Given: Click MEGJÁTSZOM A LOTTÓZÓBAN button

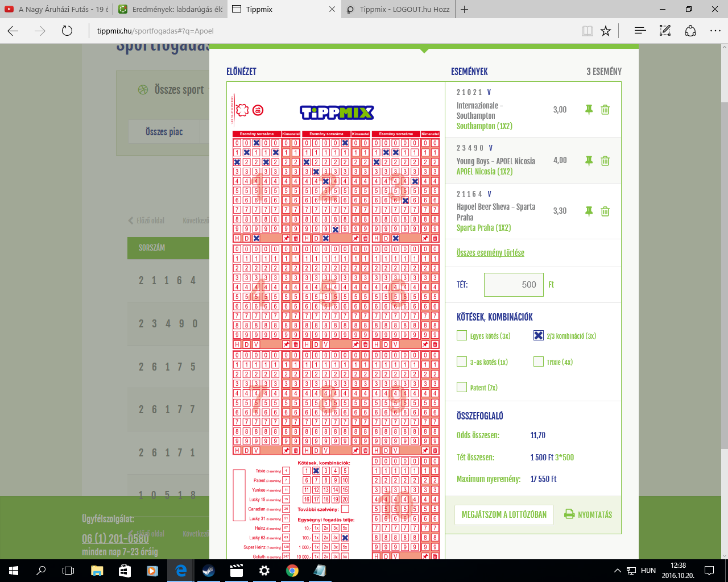Looking at the screenshot, I should [x=504, y=514].
